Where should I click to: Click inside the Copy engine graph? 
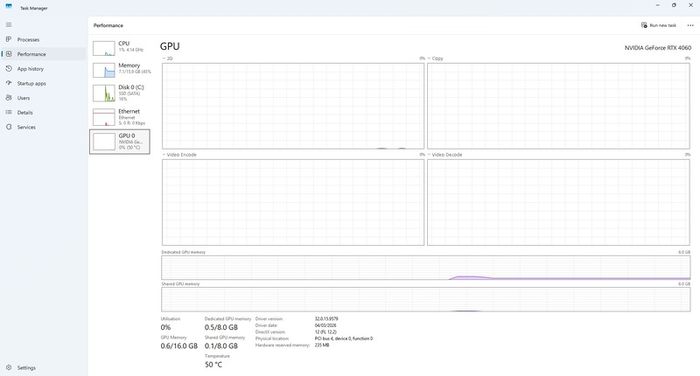558,106
